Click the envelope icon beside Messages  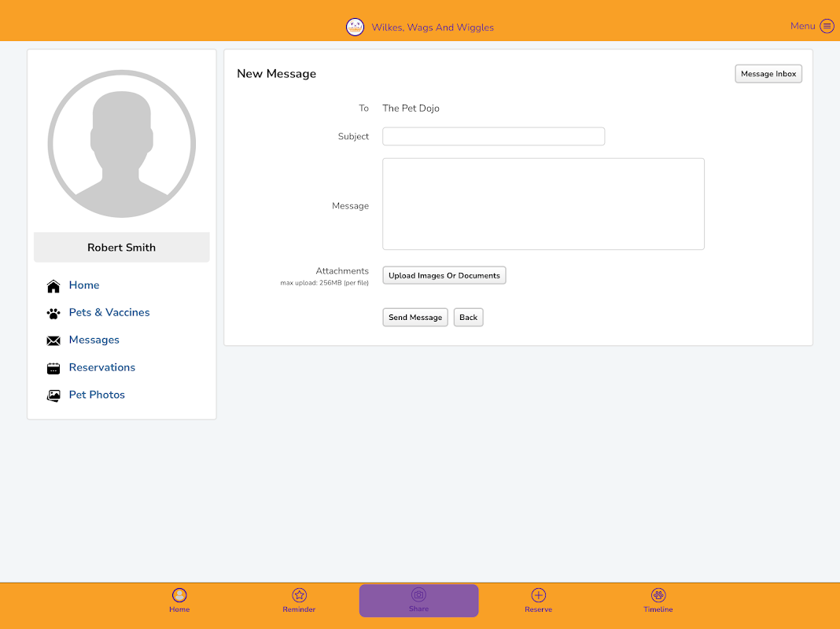click(x=53, y=340)
